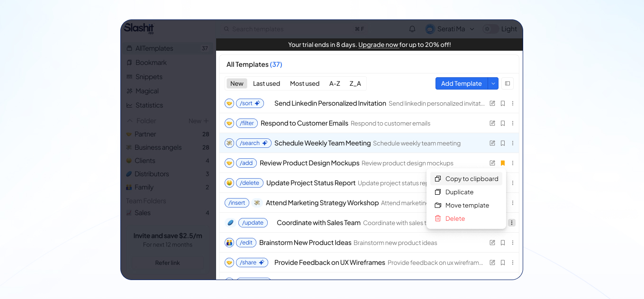The width and height of the screenshot is (644, 299).
Task: Edit the Brainstorm New Product Ideas template
Action: tap(492, 243)
